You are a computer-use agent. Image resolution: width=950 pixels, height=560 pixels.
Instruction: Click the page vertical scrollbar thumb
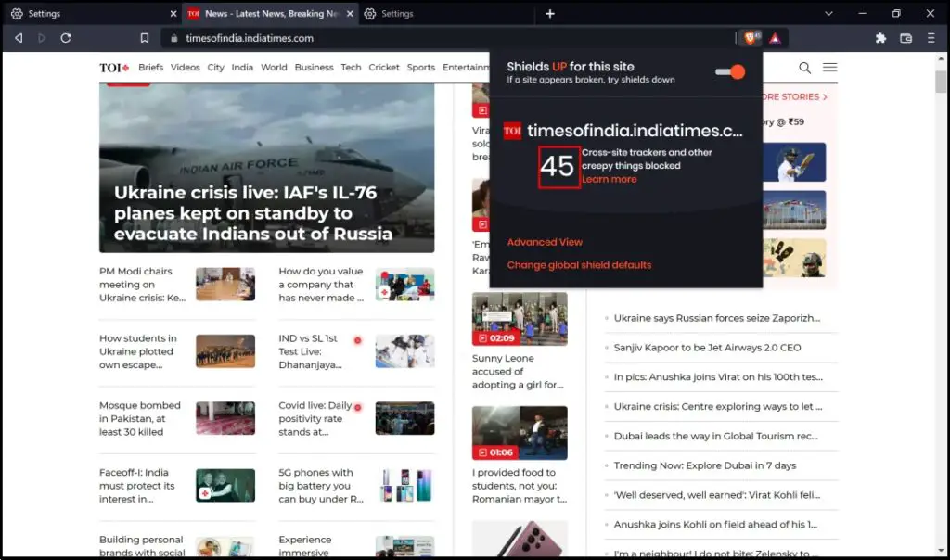click(x=941, y=81)
